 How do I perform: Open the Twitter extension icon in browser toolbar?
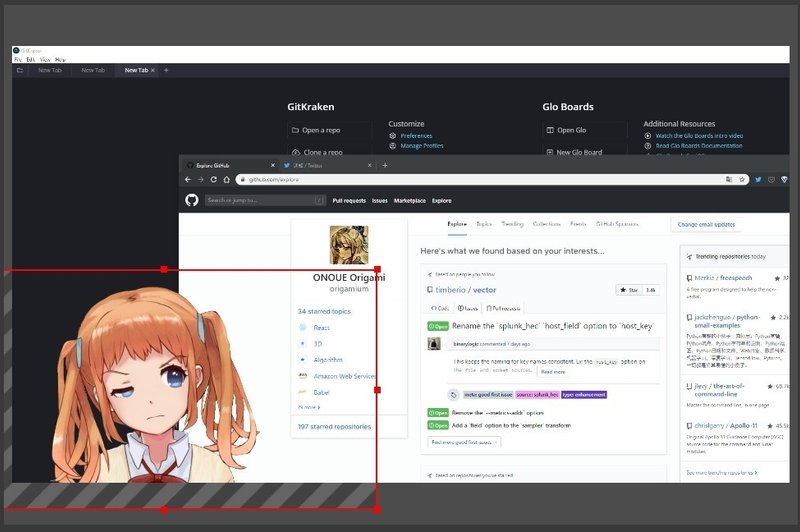click(758, 180)
